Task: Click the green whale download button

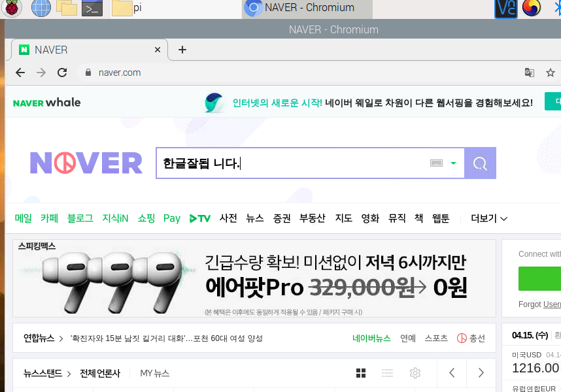Action: click(x=552, y=101)
